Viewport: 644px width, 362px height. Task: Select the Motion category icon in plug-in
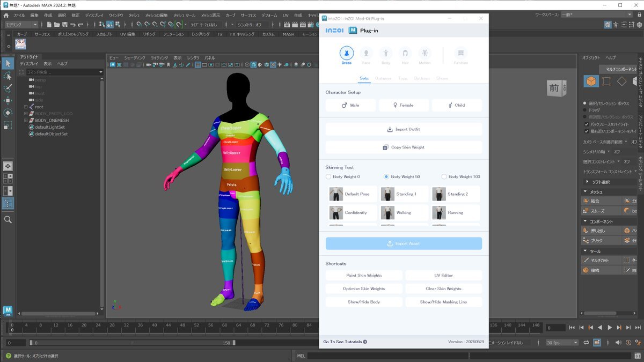point(425,53)
